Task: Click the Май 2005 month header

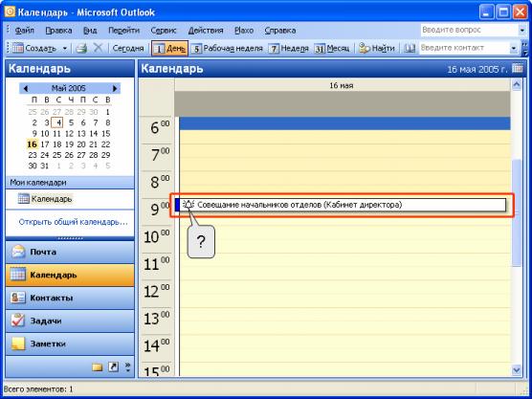Action: click(x=69, y=88)
